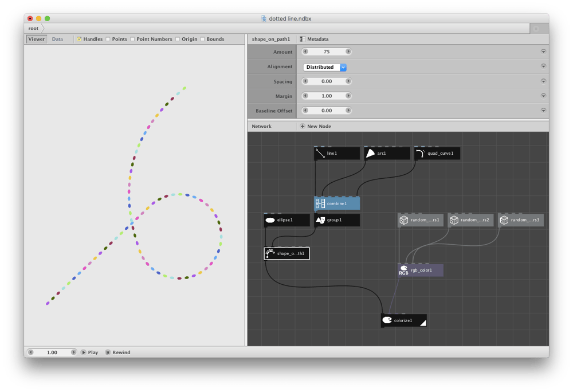
Task: Select the ellipse1 node icon
Action: 270,220
